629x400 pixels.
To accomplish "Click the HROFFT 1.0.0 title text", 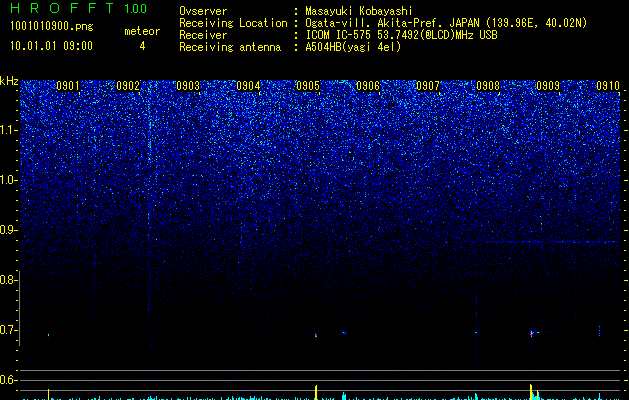I will [x=79, y=8].
